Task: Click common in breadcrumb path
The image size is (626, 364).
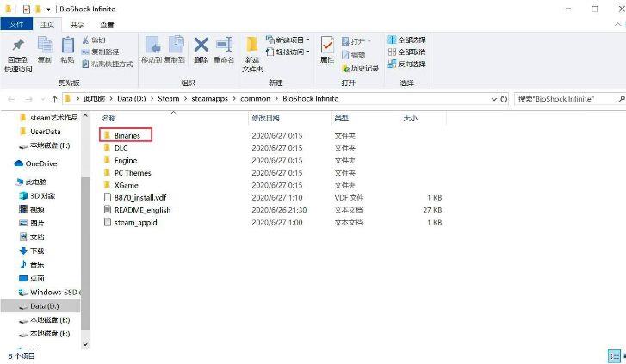Action: click(x=256, y=99)
